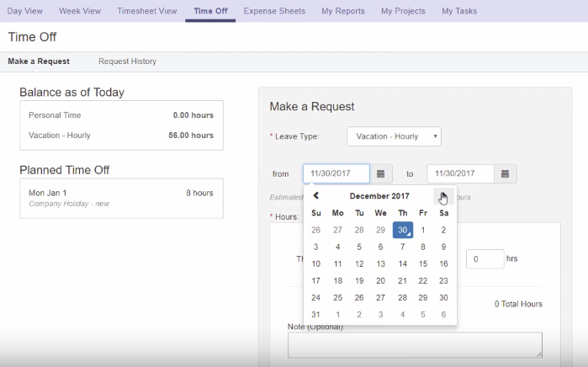Open the 'to' date calendar icon
Image resolution: width=588 pixels, height=367 pixels.
505,173
